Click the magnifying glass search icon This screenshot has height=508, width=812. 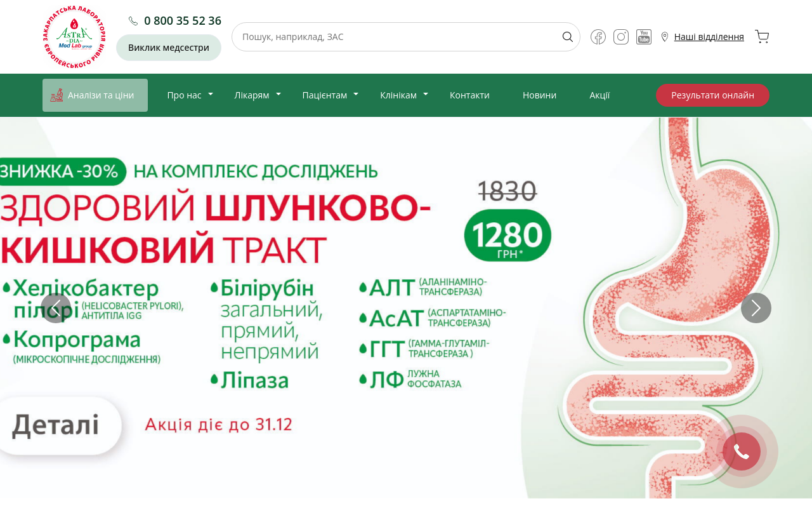[568, 37]
